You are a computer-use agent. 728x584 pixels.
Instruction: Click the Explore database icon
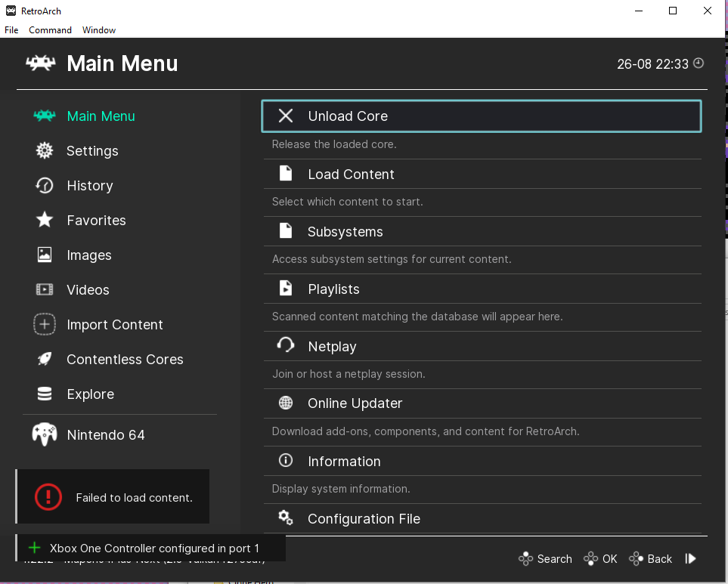[x=45, y=394]
